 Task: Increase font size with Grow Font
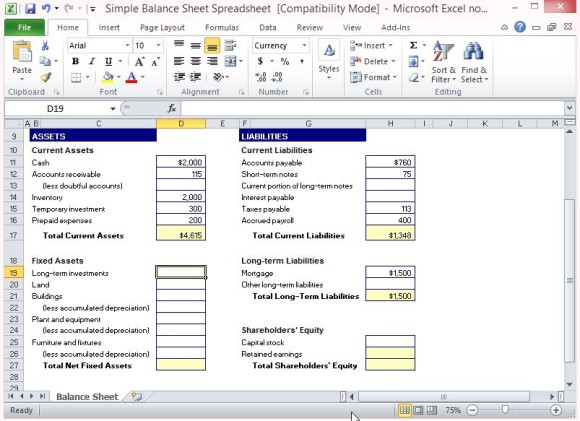[139, 61]
